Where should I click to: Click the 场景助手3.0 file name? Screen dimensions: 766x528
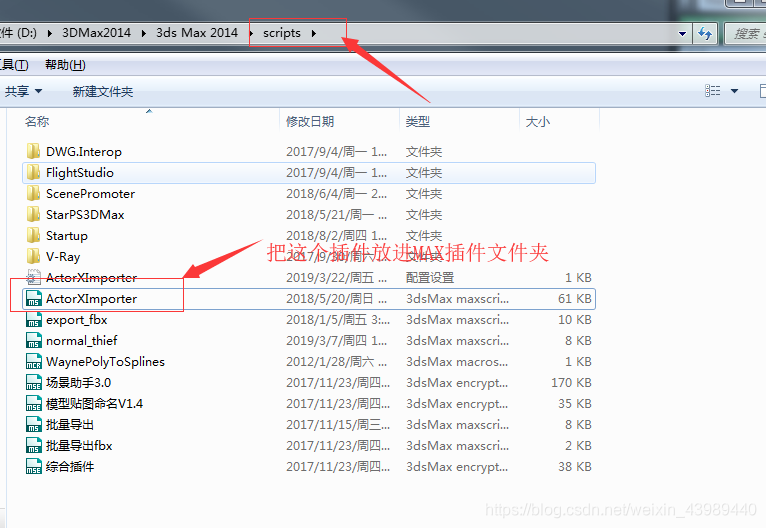click(x=79, y=382)
